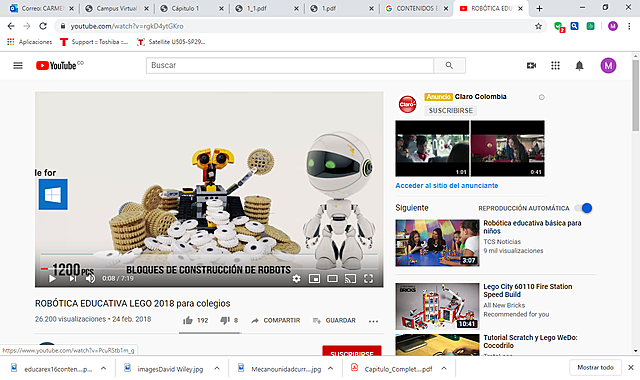Image resolution: width=640 pixels, height=380 pixels.
Task: Open the Chrome profile M avatar in toolbar
Action: coord(613,26)
